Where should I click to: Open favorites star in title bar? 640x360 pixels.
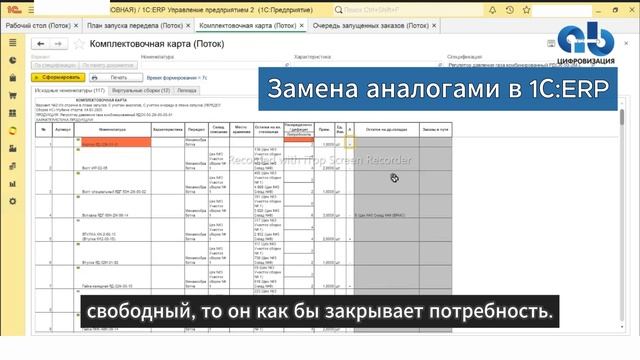click(x=527, y=10)
